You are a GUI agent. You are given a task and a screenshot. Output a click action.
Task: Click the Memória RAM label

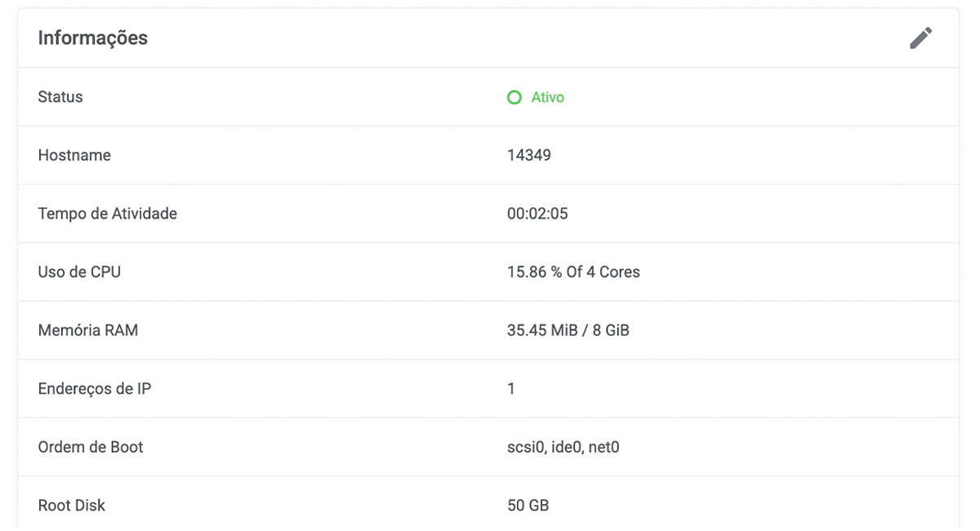(x=88, y=331)
